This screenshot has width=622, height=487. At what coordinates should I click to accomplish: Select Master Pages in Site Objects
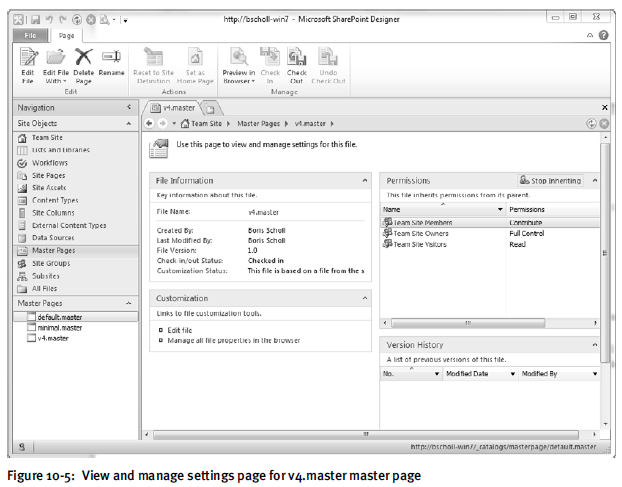click(x=76, y=251)
